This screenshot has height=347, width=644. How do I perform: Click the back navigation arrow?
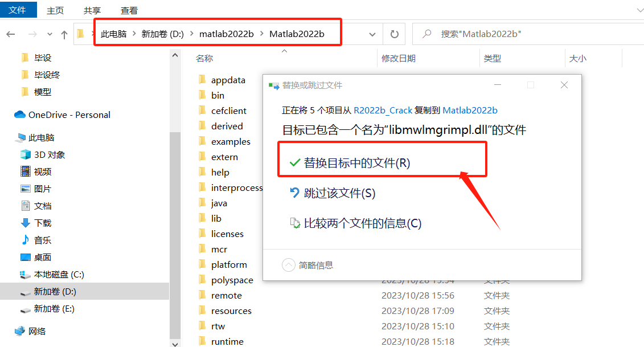[x=11, y=33]
